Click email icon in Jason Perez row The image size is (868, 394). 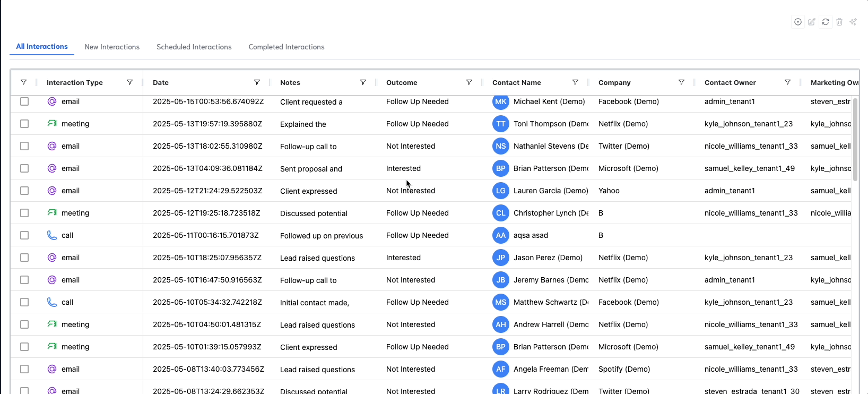pos(52,258)
